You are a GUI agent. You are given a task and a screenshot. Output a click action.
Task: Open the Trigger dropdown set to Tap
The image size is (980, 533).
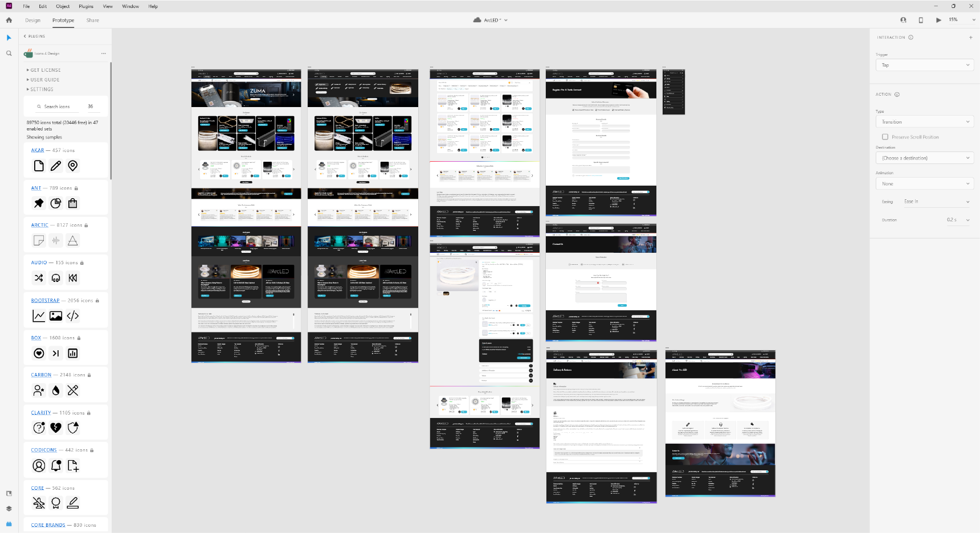[x=924, y=65]
